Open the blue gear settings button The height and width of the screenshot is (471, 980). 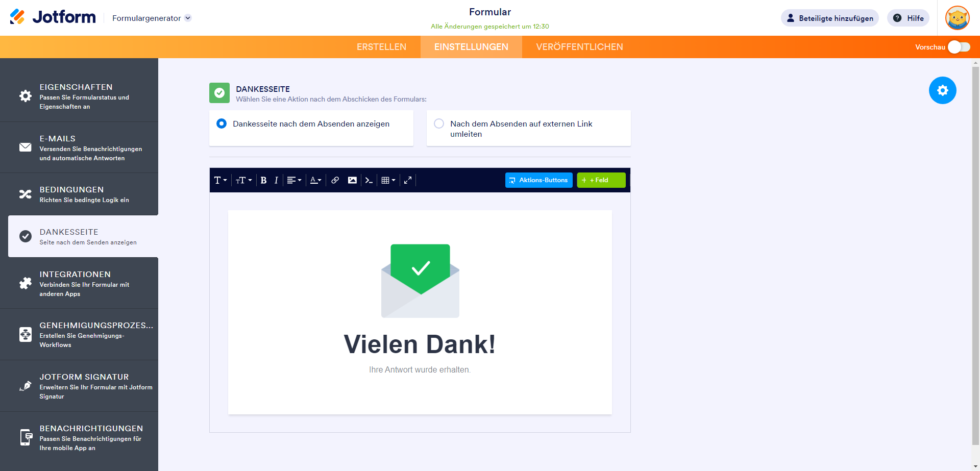pos(942,90)
